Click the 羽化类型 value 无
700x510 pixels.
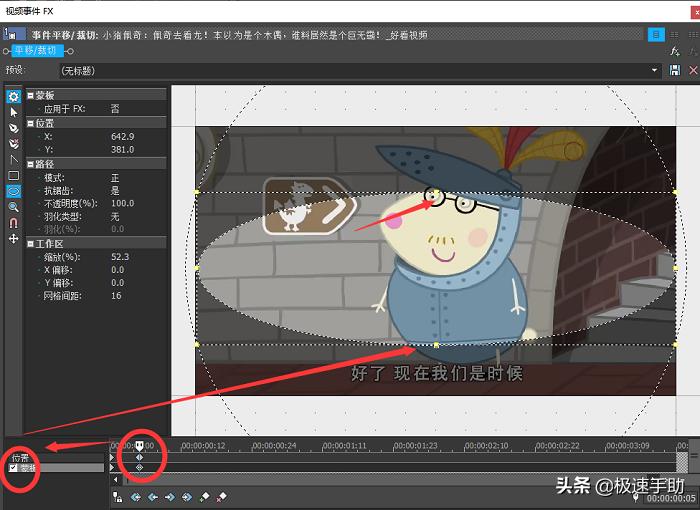point(115,217)
